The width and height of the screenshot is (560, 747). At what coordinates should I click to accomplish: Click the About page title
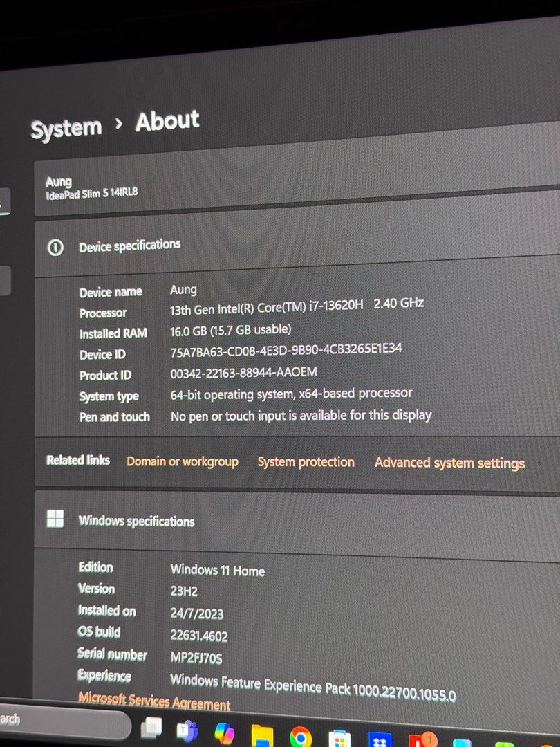167,121
